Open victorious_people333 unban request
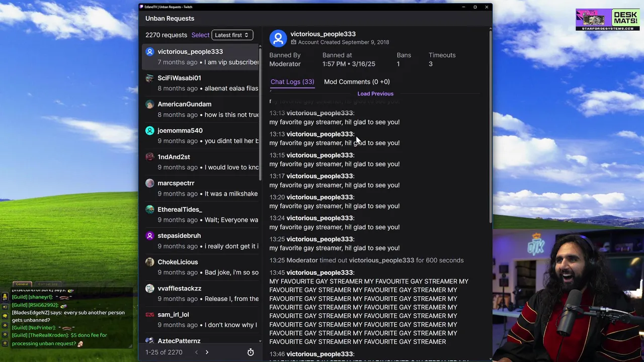644x362 pixels. pos(200,57)
